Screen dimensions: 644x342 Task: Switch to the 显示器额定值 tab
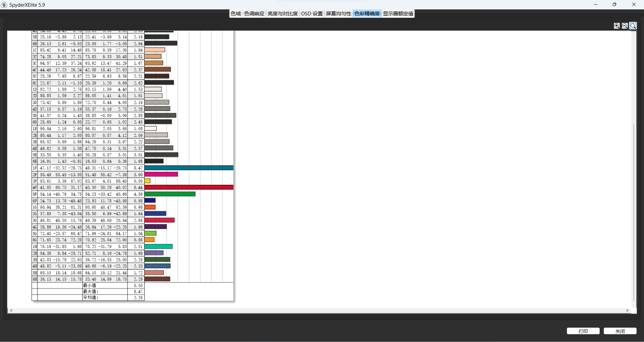(398, 14)
